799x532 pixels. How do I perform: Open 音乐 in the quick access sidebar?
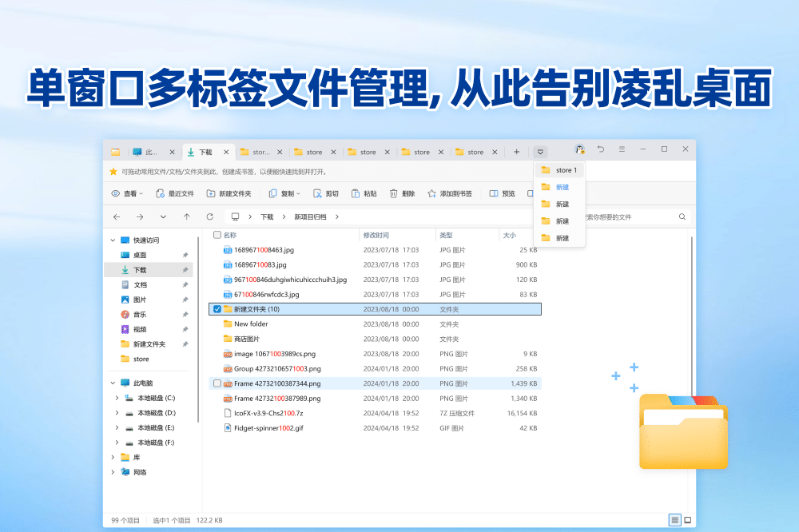[140, 314]
